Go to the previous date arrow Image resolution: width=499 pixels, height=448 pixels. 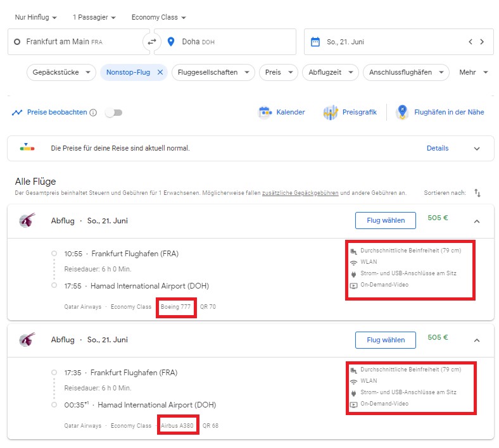point(471,42)
